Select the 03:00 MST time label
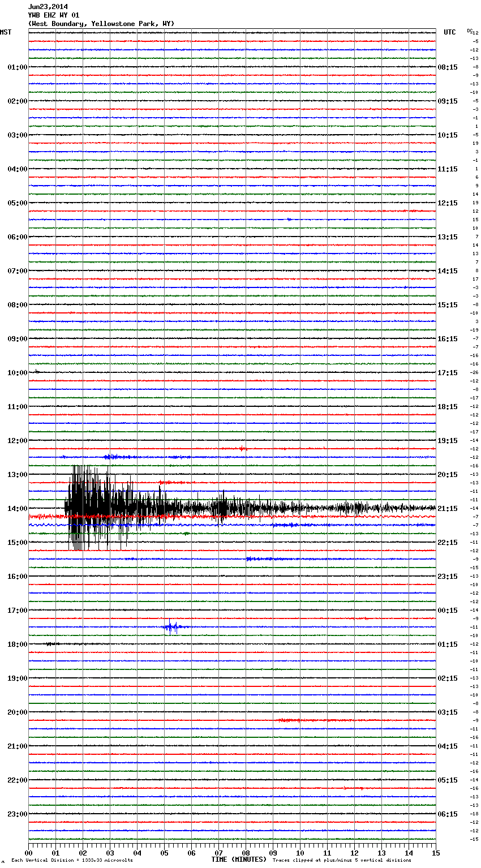The image size is (481, 868). [18, 135]
